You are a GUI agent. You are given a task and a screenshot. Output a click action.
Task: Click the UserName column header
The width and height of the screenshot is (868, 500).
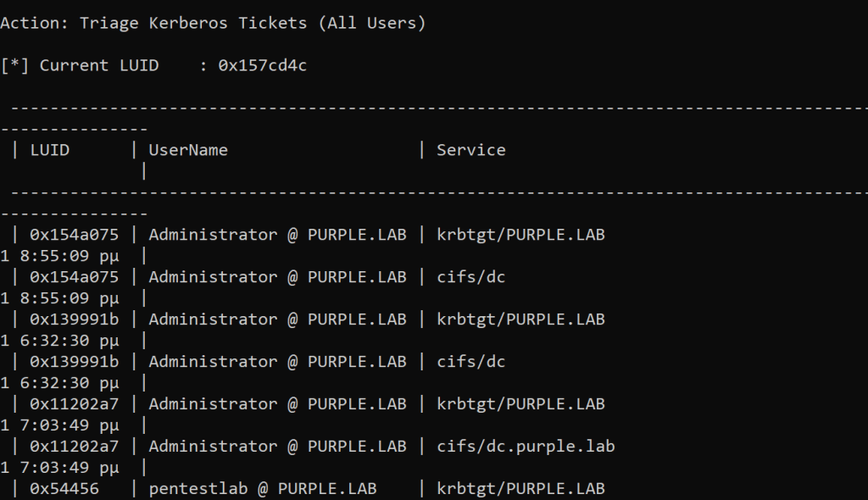[188, 150]
